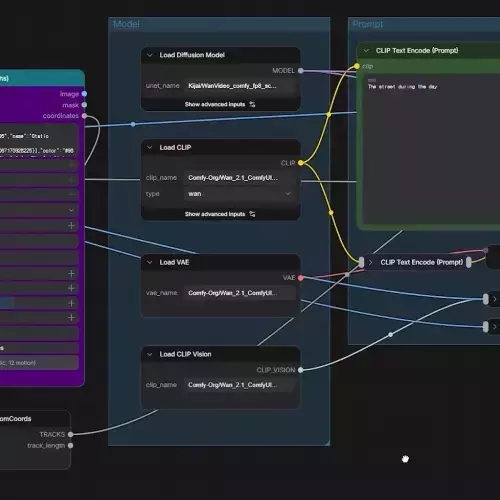Show advanced inputs in Load Diffusion Model
The image size is (500, 500).
220,104
